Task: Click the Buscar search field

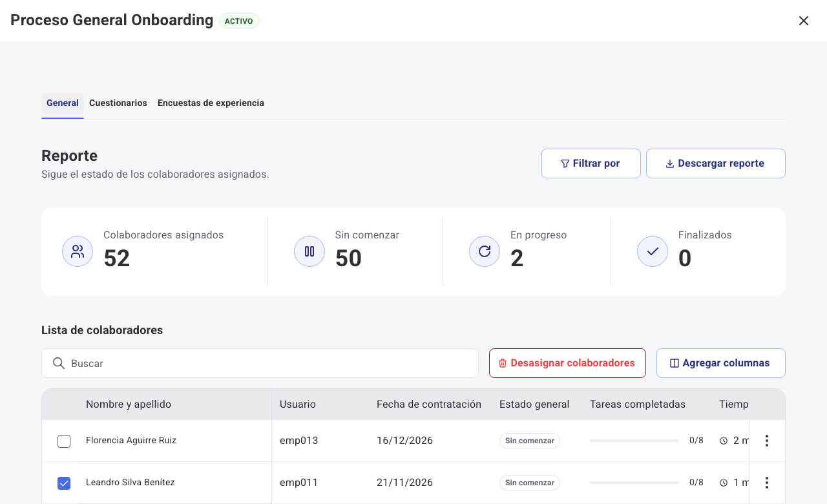Action: pyautogui.click(x=260, y=363)
